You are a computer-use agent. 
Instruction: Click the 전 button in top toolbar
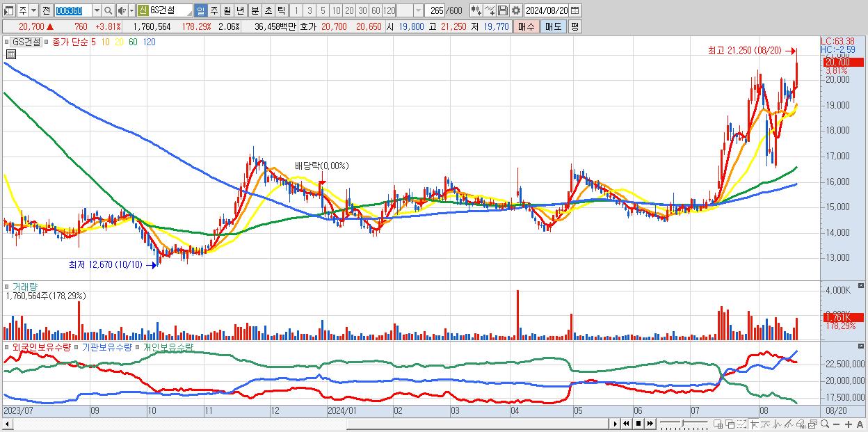pos(46,10)
